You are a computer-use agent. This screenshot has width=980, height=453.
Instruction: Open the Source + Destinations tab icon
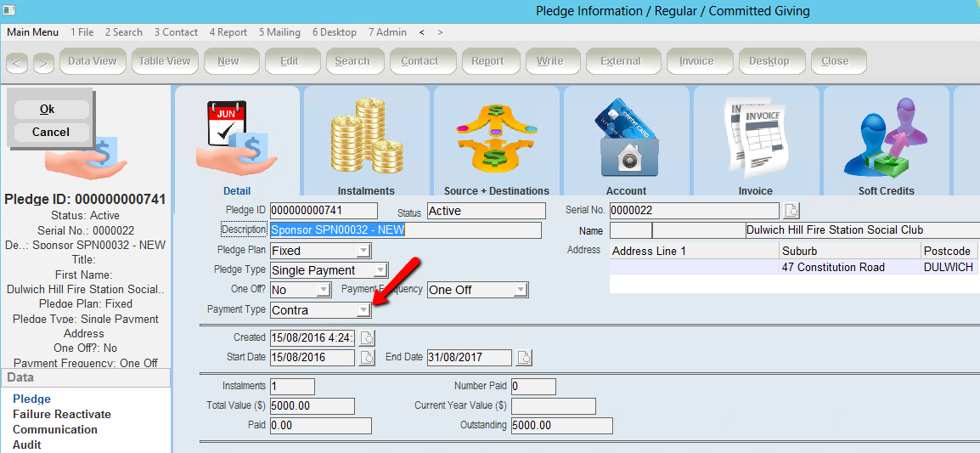496,140
